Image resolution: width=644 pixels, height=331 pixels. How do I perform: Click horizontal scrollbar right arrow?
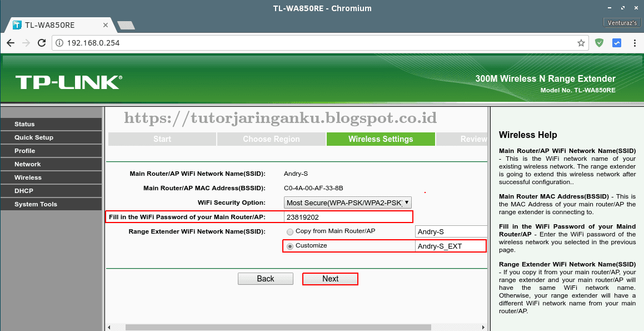(x=483, y=327)
